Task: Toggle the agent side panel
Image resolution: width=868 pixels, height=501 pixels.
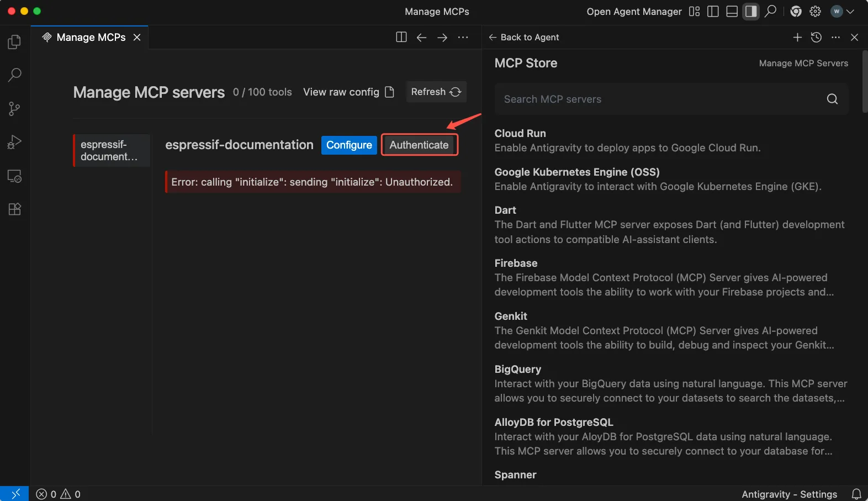Action: point(751,12)
